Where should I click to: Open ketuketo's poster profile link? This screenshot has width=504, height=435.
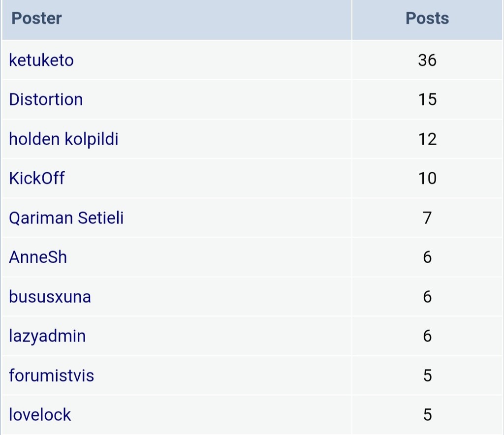click(41, 61)
